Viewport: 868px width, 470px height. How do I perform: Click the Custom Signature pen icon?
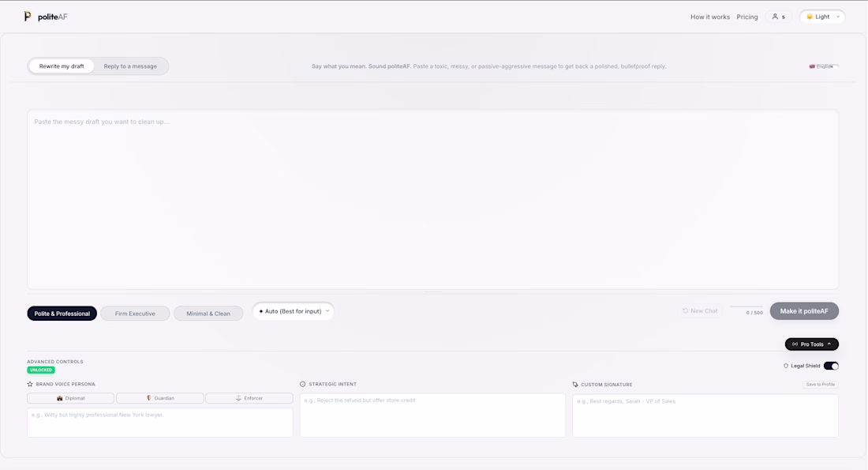coord(575,384)
